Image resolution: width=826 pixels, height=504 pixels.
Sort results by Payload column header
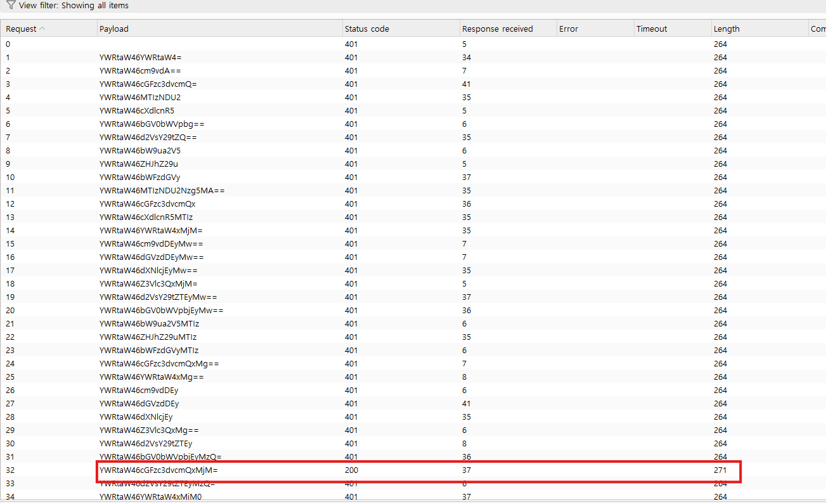[x=114, y=29]
